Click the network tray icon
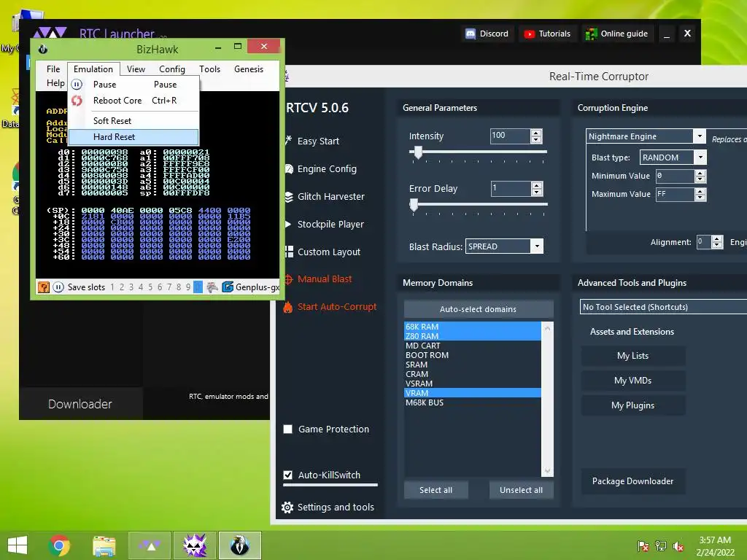747x560 pixels. [661, 546]
